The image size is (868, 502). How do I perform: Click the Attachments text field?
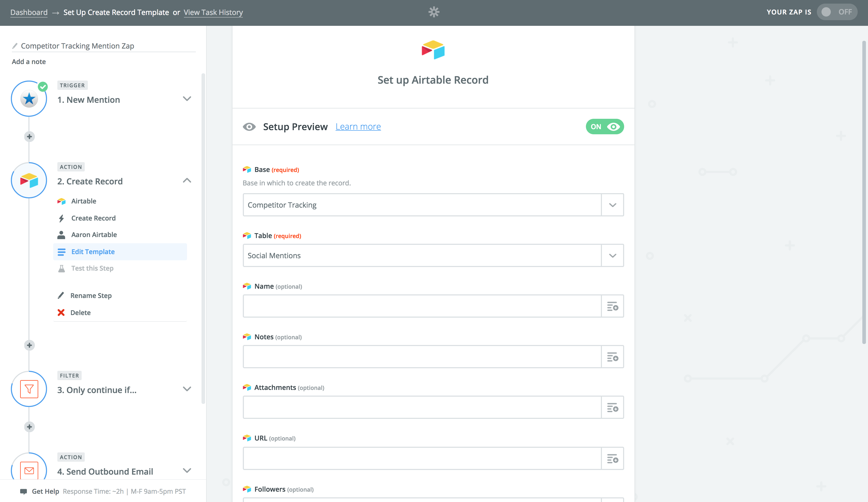[422, 407]
